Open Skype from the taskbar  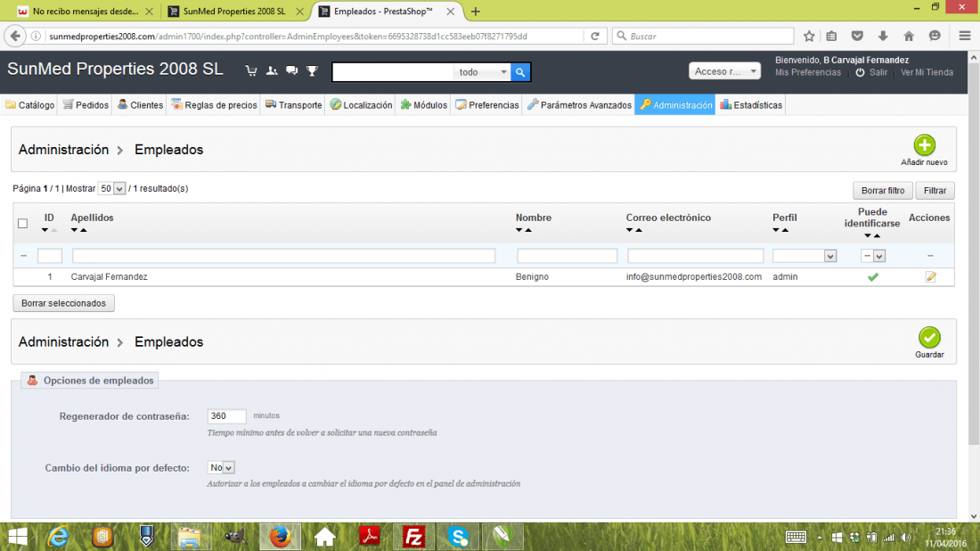pyautogui.click(x=458, y=537)
